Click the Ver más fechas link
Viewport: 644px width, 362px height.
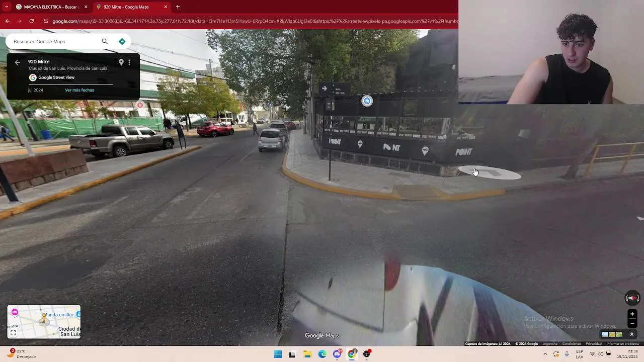tap(79, 90)
